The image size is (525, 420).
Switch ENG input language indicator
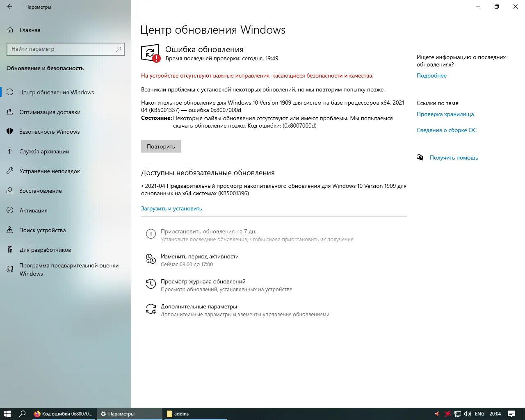point(479,414)
